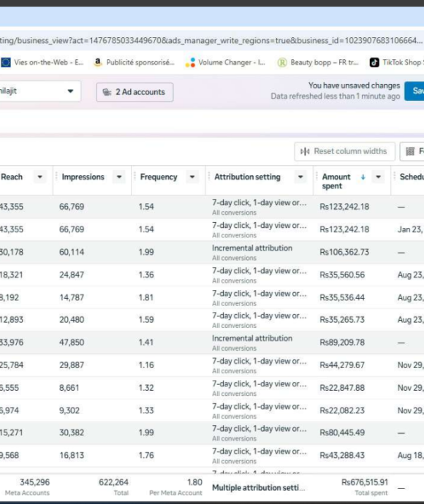
Task: Click the Beauty bopp favicon
Action: click(x=281, y=62)
